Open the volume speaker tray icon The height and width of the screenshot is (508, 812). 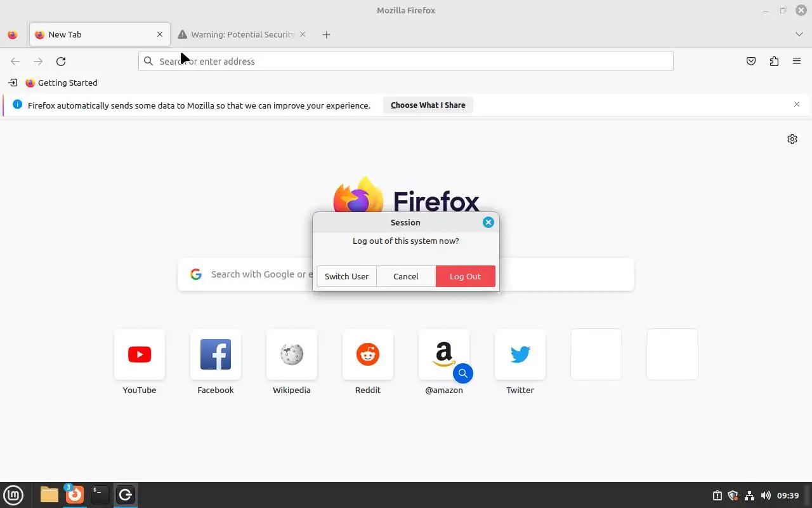point(766,496)
